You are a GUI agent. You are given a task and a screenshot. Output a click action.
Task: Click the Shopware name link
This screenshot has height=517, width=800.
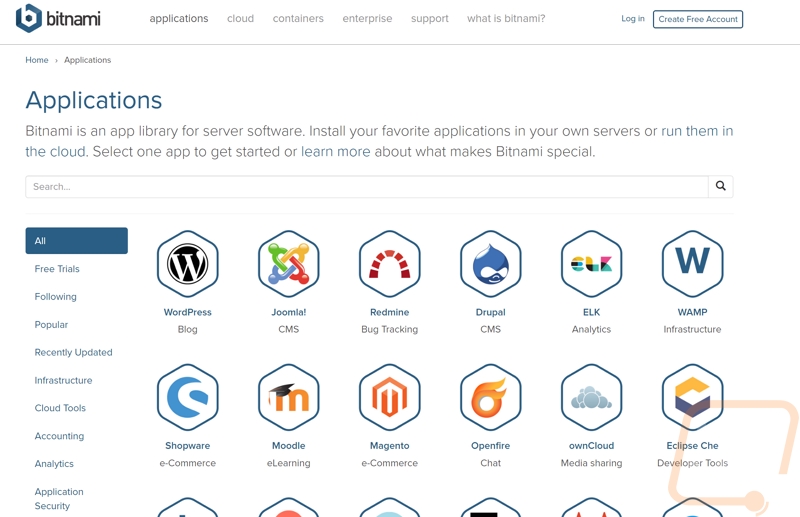pos(187,446)
